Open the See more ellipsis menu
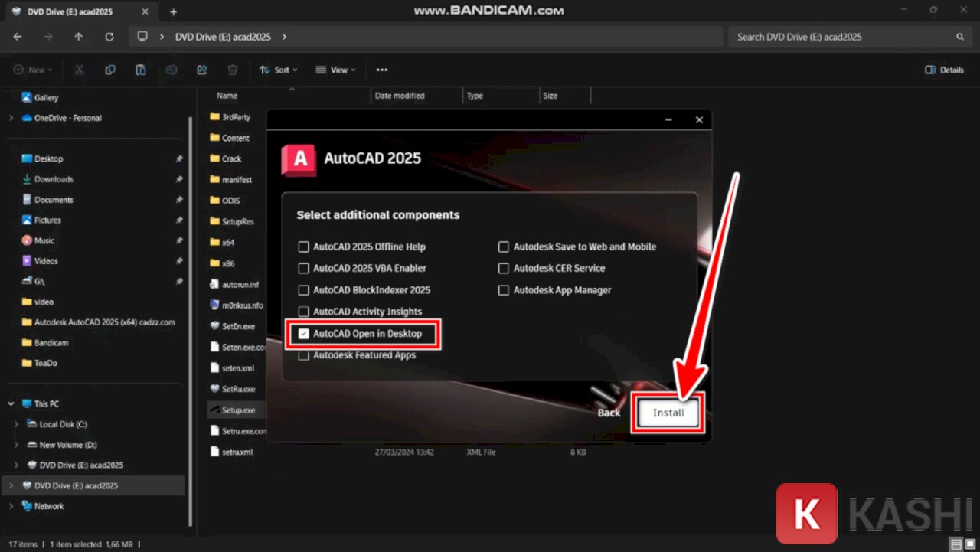Screen dimensions: 980x552 click(381, 70)
